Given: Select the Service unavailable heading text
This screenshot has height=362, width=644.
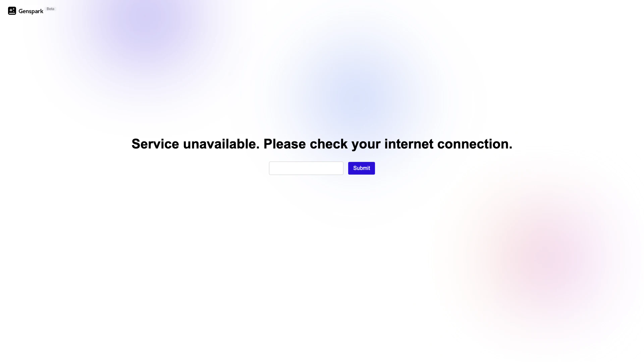Looking at the screenshot, I should (x=322, y=144).
